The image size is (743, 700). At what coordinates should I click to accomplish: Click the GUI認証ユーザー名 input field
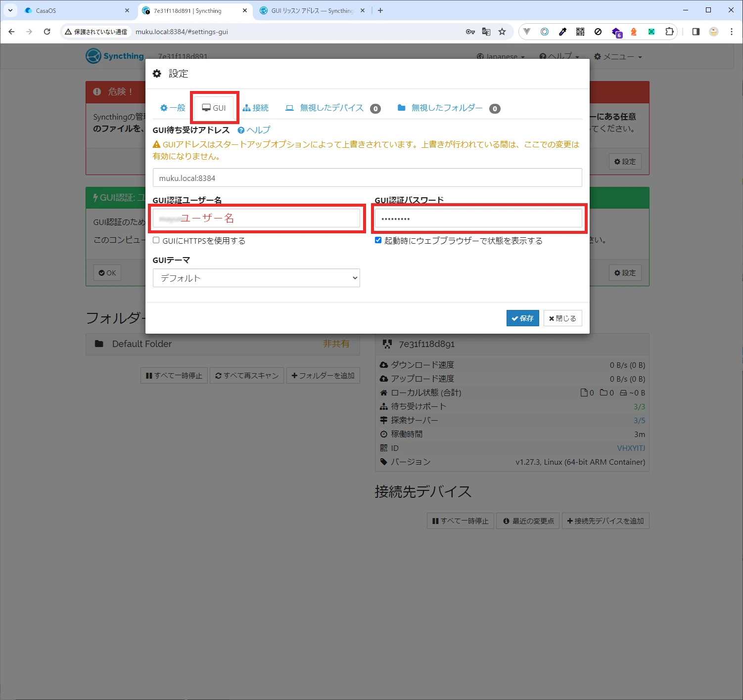pyautogui.click(x=256, y=218)
